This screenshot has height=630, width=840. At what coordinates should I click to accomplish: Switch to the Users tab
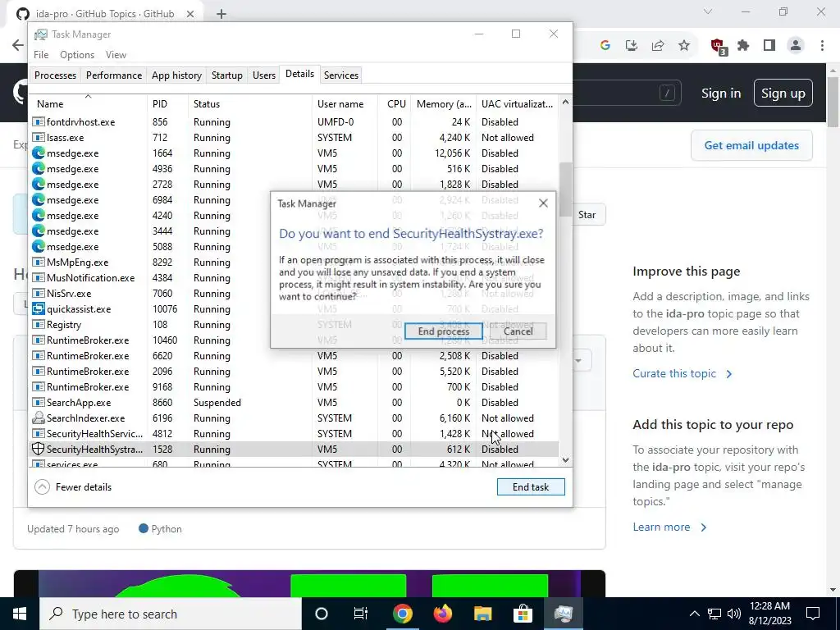pos(264,75)
